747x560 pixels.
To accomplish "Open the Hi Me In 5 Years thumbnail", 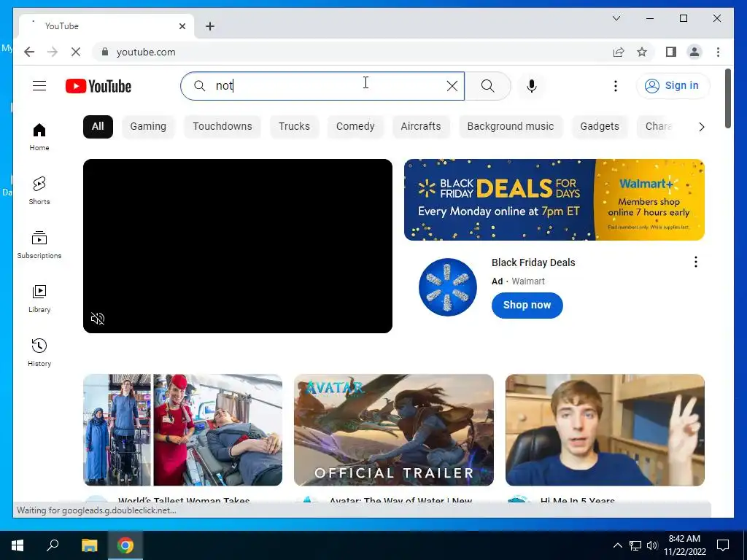I will tap(605, 430).
